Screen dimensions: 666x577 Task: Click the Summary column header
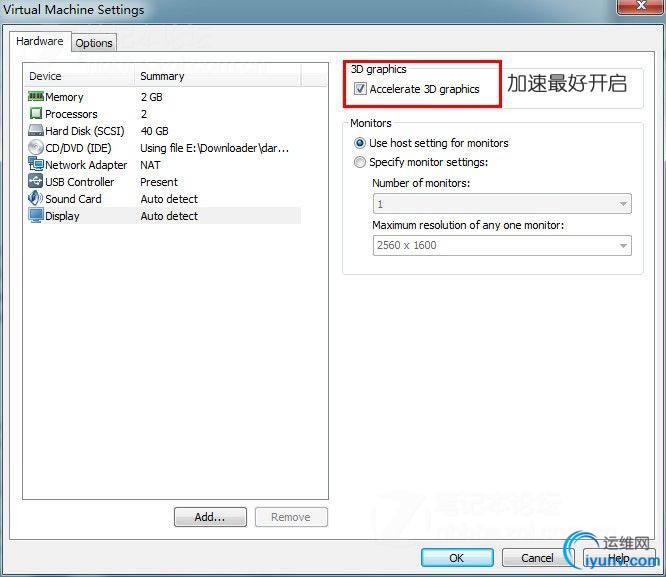(x=218, y=76)
